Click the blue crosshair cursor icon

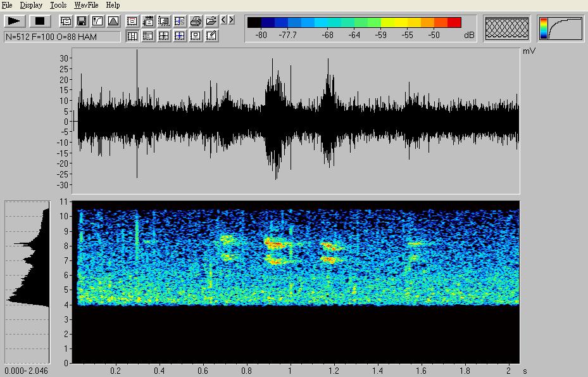tap(180, 36)
